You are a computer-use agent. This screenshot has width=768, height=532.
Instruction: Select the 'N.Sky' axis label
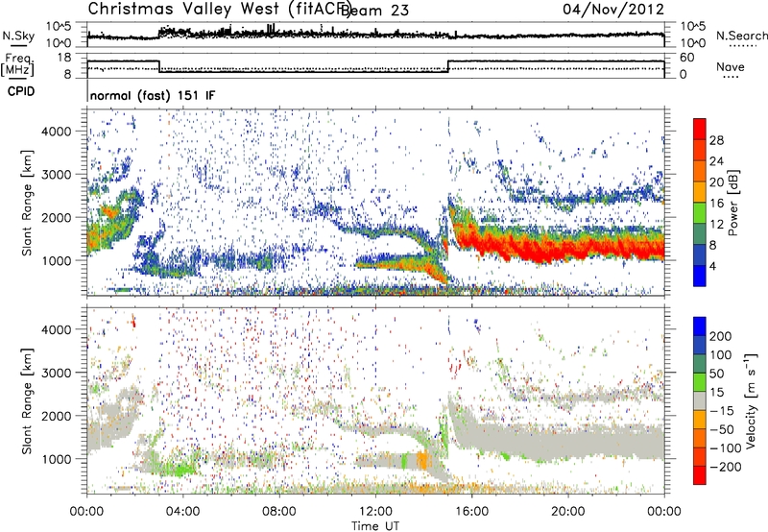point(18,36)
